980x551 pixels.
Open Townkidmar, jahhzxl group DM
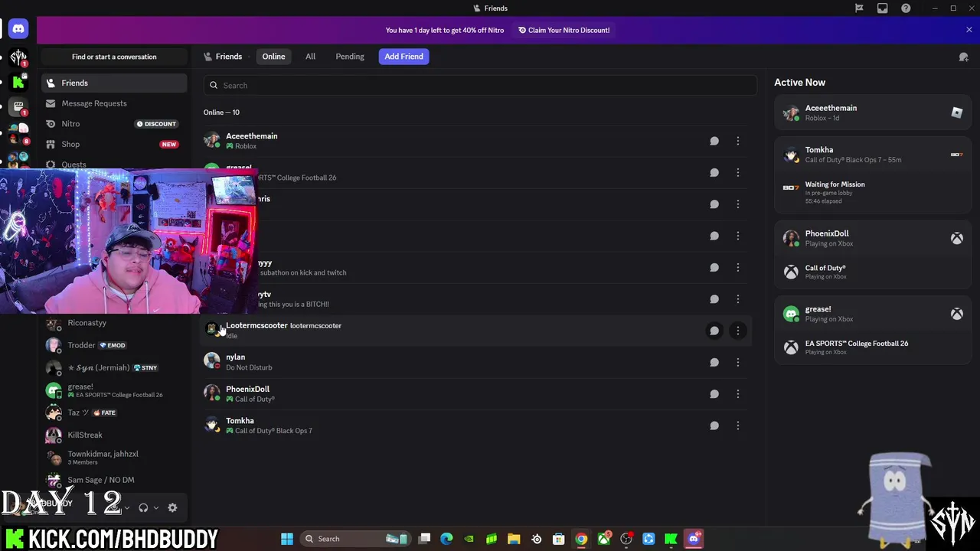(x=114, y=458)
